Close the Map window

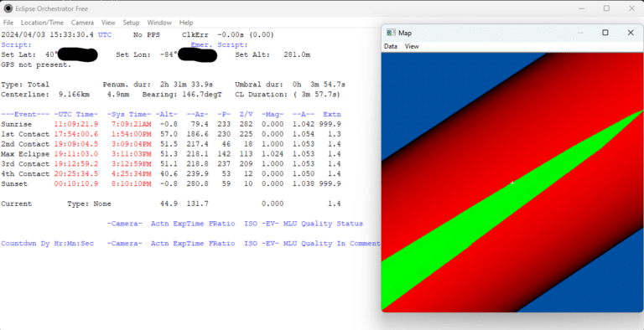tap(631, 33)
